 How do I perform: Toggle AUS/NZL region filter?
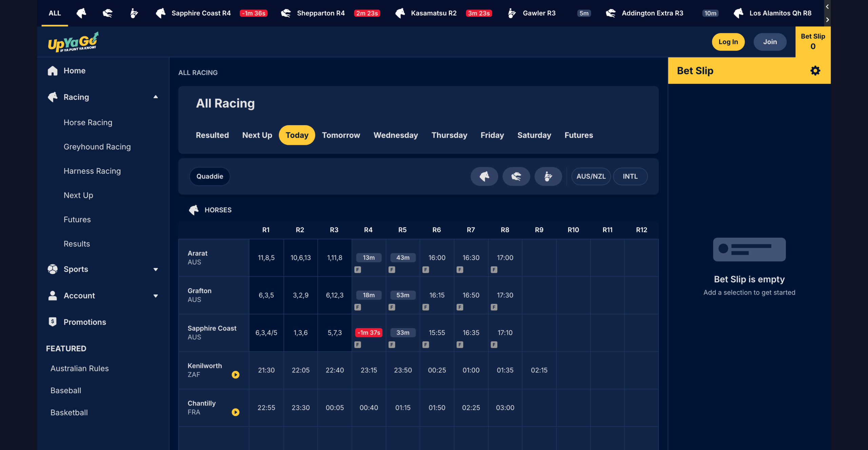point(591,176)
